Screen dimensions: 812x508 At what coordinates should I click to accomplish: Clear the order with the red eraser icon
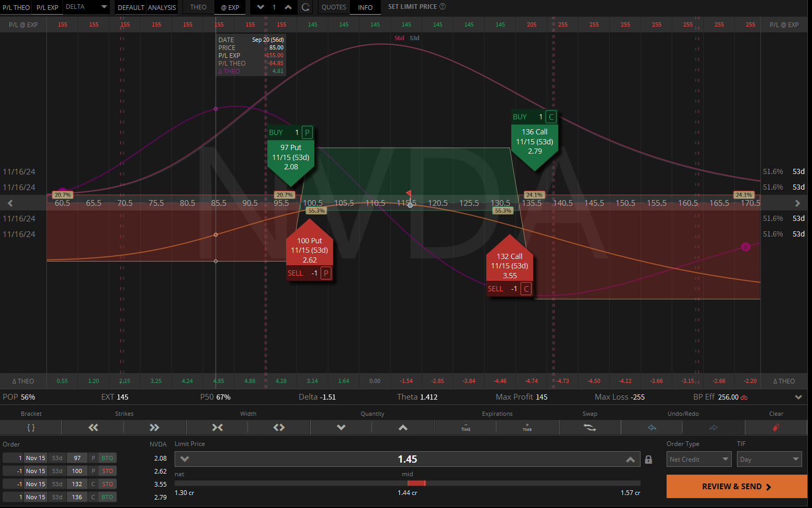pos(776,427)
